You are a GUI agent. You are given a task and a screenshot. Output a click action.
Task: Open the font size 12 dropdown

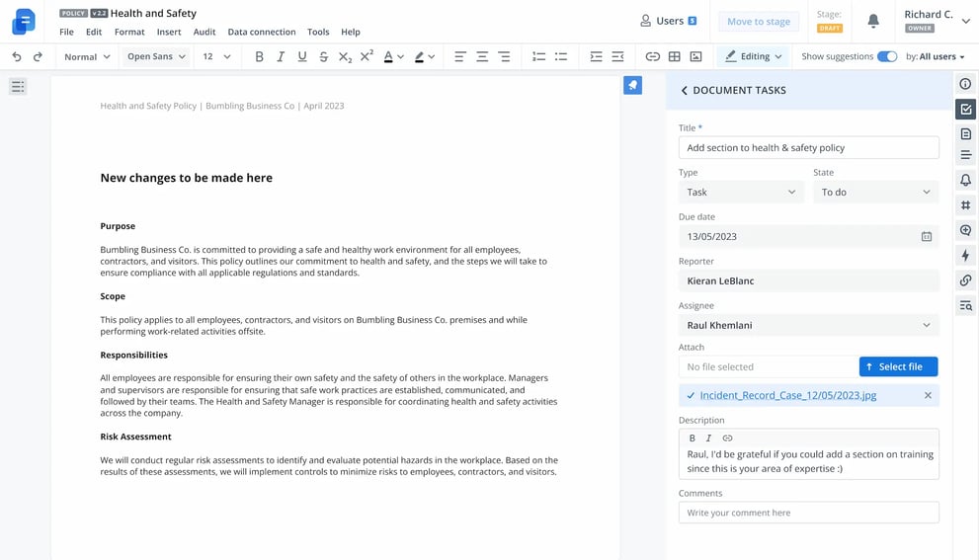216,57
